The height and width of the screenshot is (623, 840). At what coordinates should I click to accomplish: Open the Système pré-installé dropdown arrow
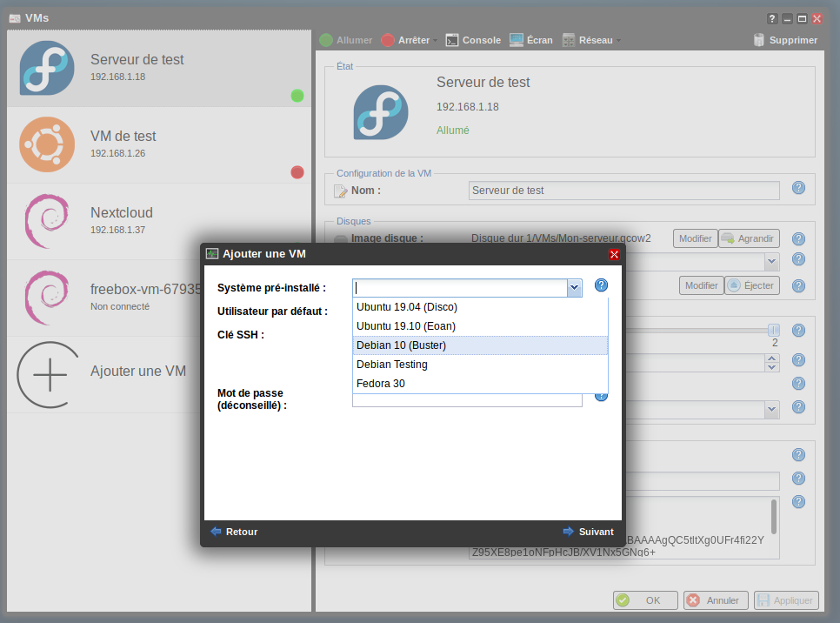pyautogui.click(x=574, y=287)
